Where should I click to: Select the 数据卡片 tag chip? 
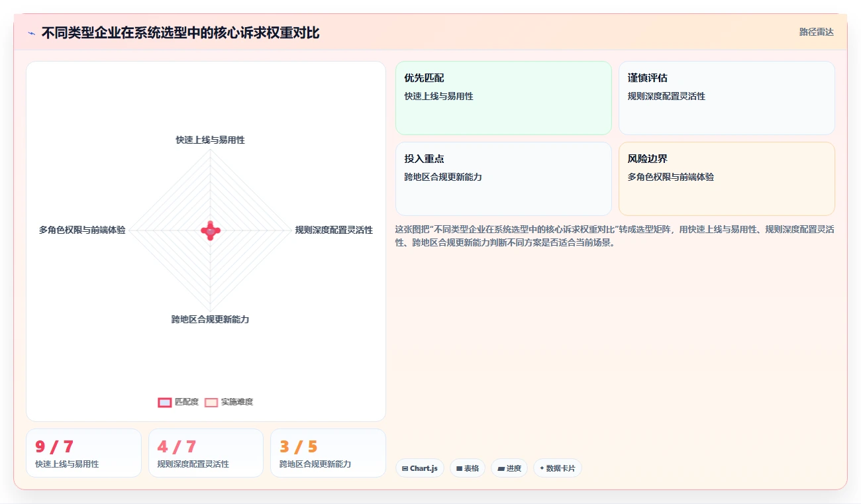[x=558, y=468]
